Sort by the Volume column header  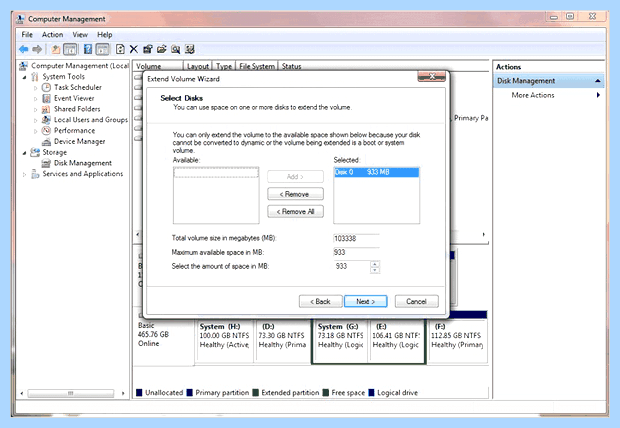[x=158, y=66]
